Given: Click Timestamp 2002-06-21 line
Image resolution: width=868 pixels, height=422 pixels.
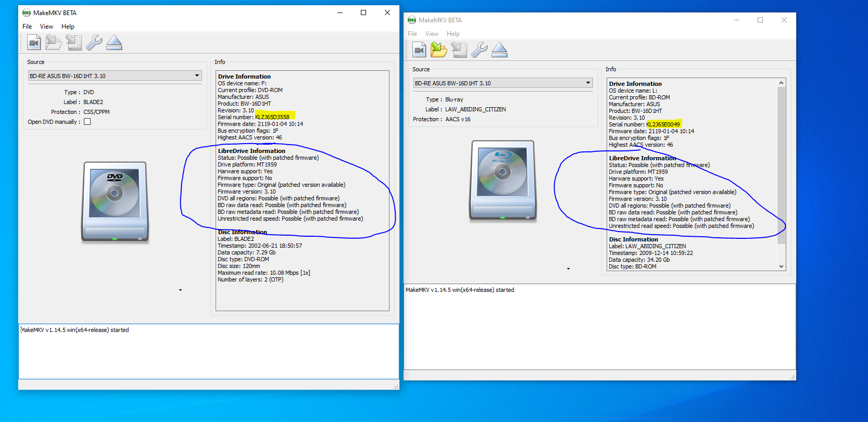Looking at the screenshot, I should 260,246.
